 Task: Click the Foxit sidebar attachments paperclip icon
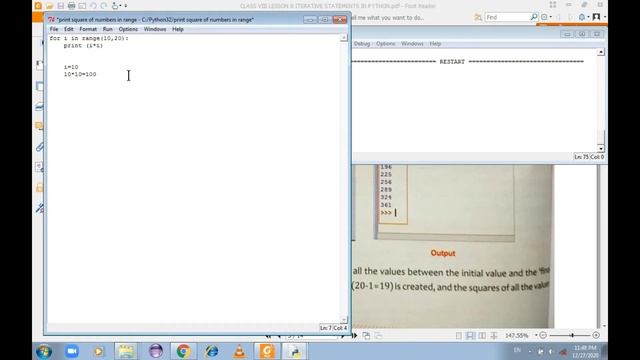pos(40,147)
